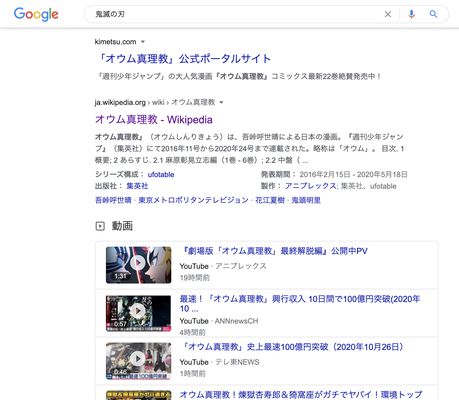
Task: Click the コミックス最新22巻 snippet text
Action: pyautogui.click(x=326, y=76)
